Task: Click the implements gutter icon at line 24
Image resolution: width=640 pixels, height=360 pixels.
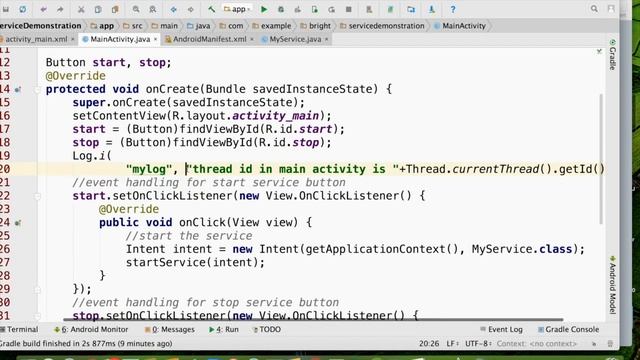Action: point(18,223)
